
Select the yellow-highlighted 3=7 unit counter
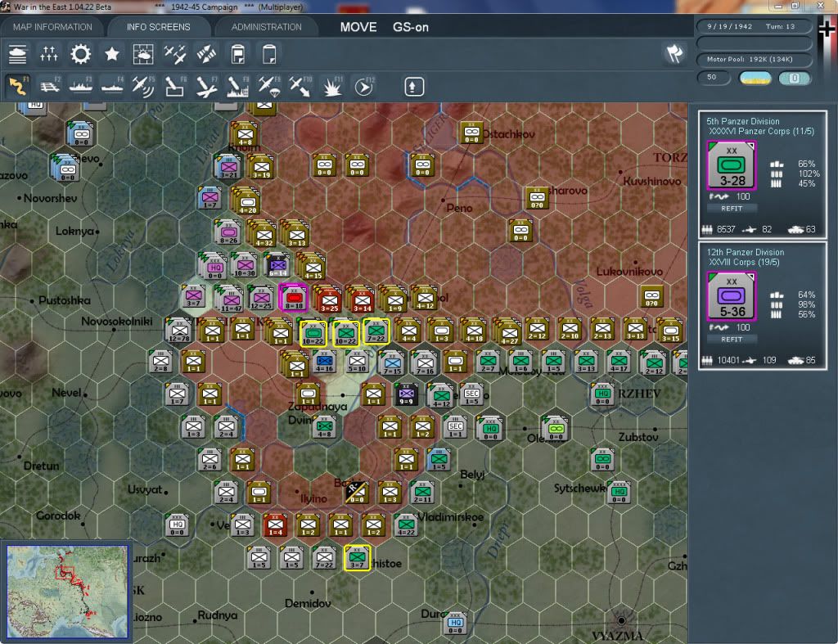[357, 558]
